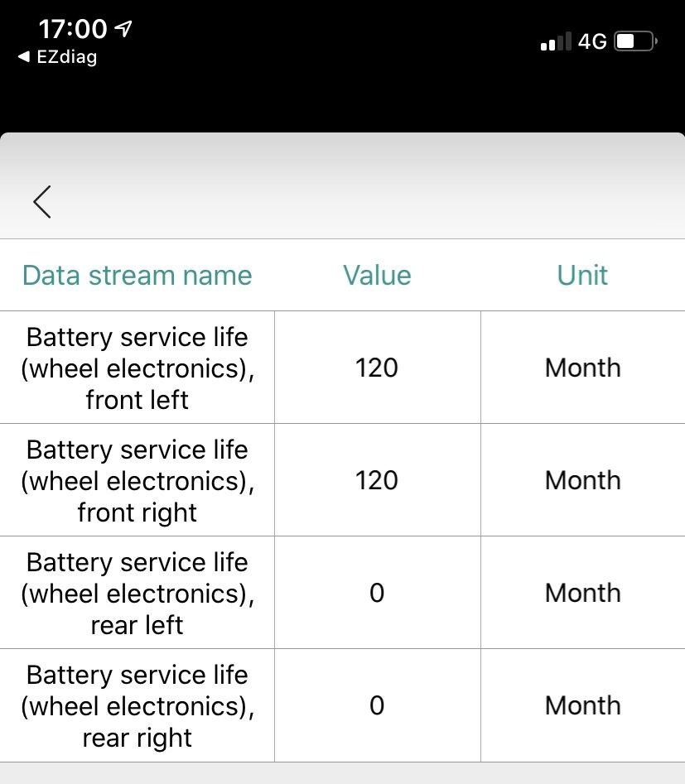The image size is (685, 784).
Task: Open front right battery service life row
Action: pos(137,481)
